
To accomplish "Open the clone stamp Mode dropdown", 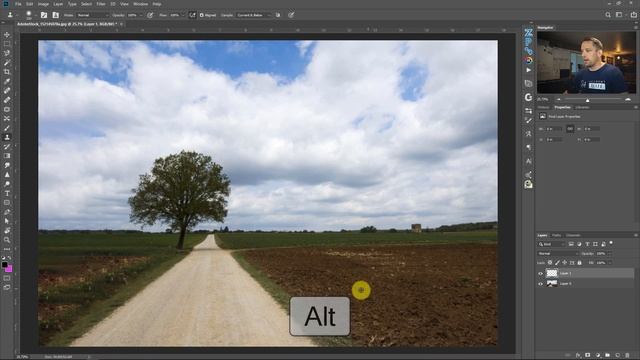I will (92, 15).
